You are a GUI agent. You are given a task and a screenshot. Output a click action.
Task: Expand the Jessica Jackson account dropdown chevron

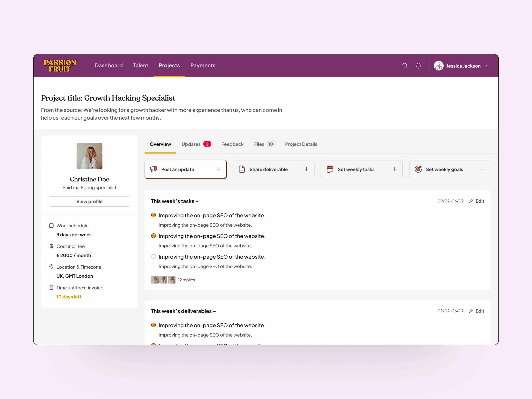[x=486, y=66]
